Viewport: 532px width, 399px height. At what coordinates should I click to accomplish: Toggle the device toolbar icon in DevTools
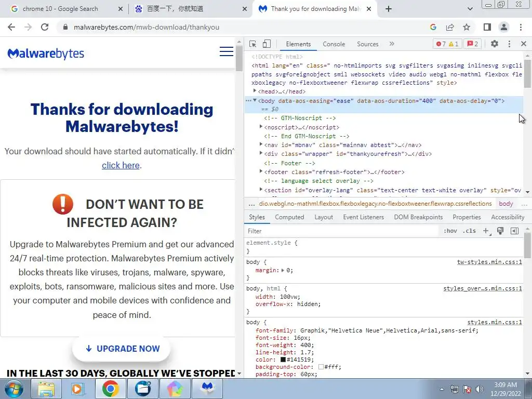coord(267,44)
